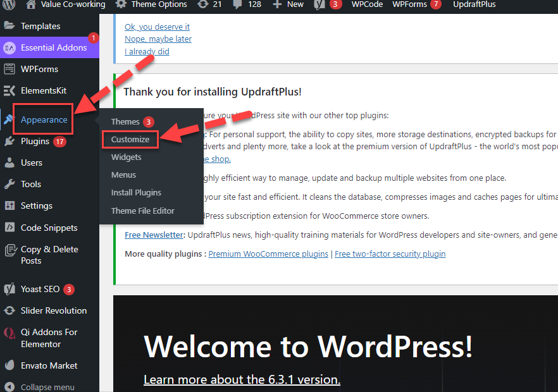Click the Slider Revolution refresh icon

pyautogui.click(x=9, y=310)
